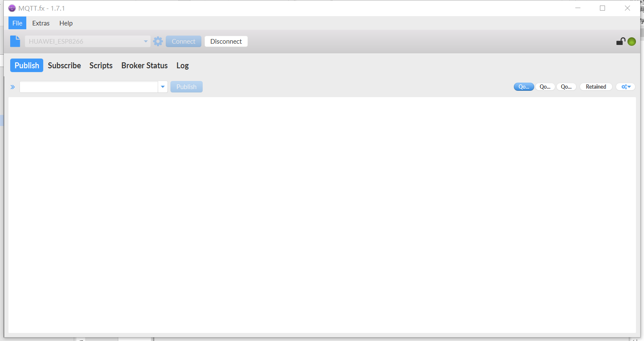Switch to the Scripts tab
The width and height of the screenshot is (644, 341).
click(101, 65)
